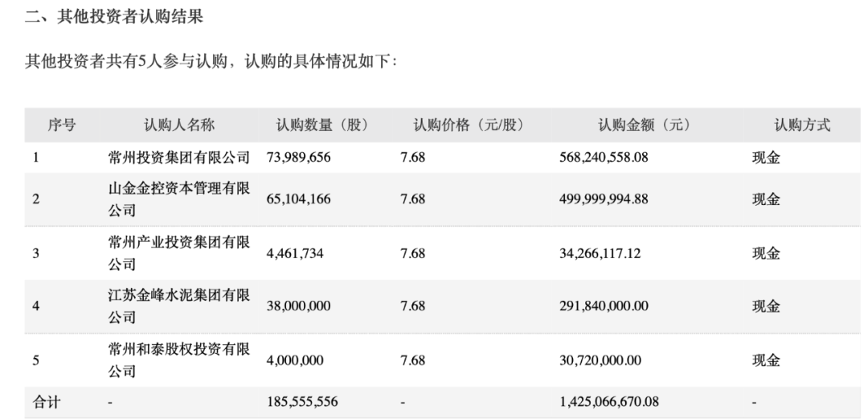
Task: Click the quantity 73,989,656
Action: click(x=298, y=158)
